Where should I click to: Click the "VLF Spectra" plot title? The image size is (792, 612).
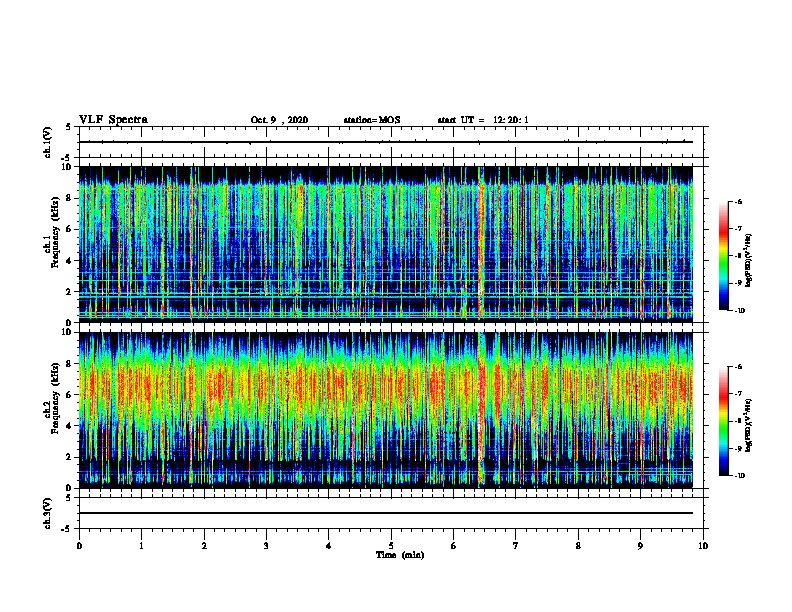point(113,120)
